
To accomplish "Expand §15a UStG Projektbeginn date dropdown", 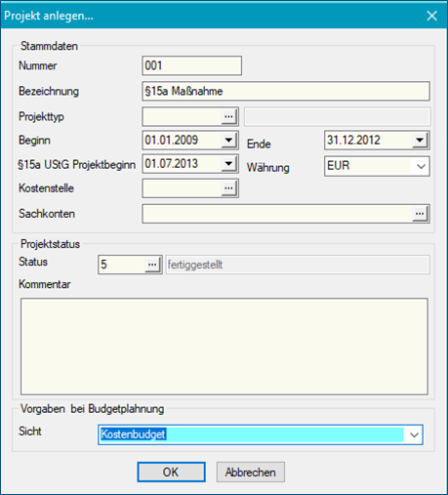I will (x=229, y=164).
